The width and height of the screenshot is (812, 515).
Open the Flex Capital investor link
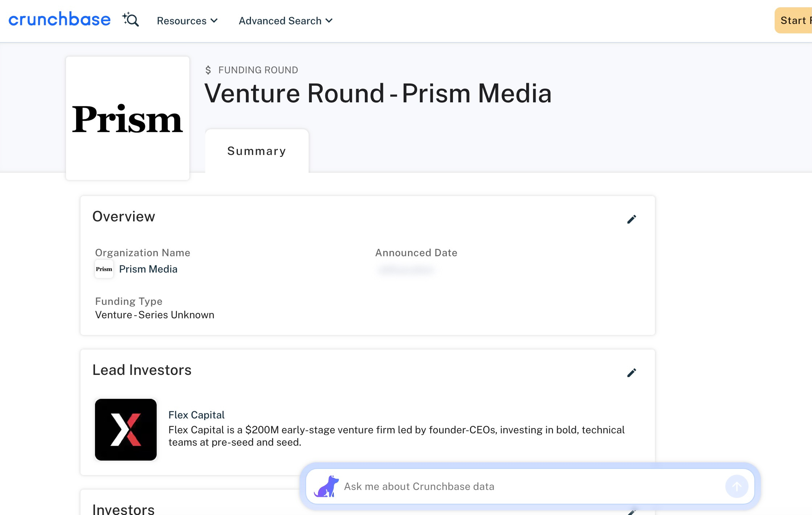pos(197,415)
